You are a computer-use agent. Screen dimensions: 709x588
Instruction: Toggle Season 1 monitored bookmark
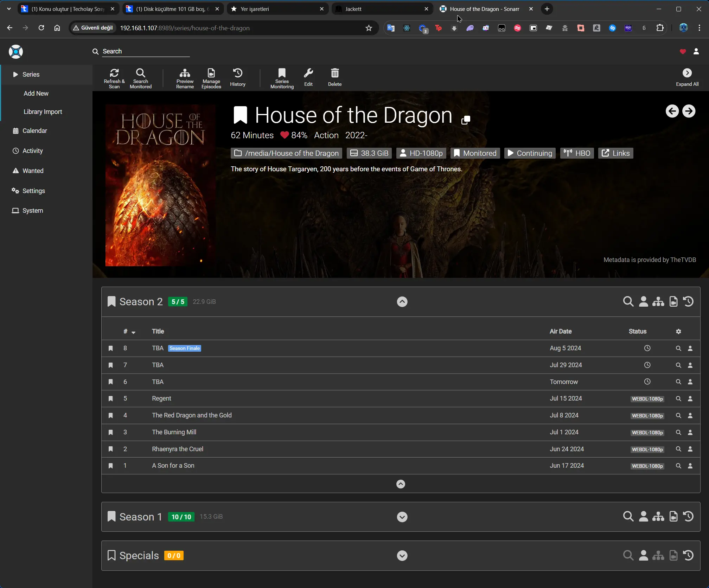point(111,516)
